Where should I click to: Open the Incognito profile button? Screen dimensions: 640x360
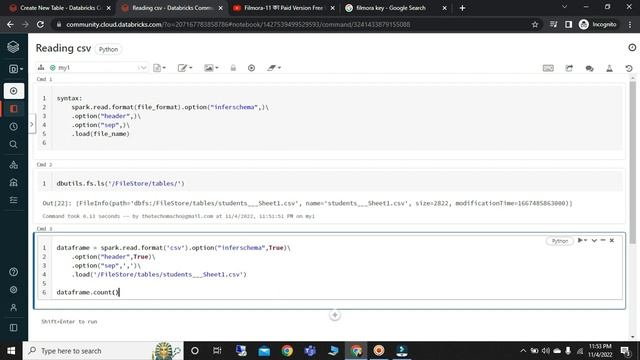tap(598, 24)
